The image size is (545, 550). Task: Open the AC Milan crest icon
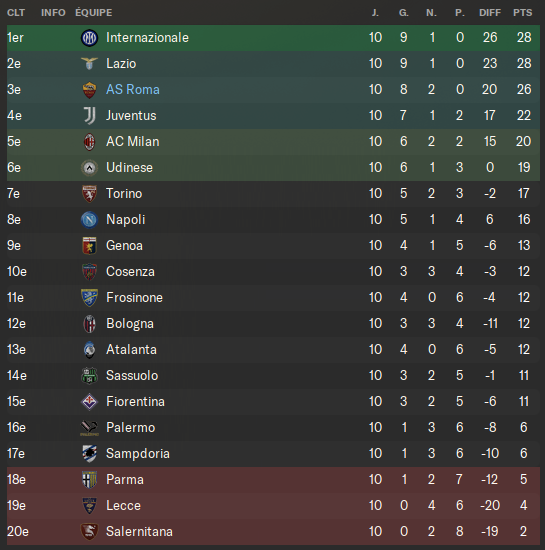89,141
